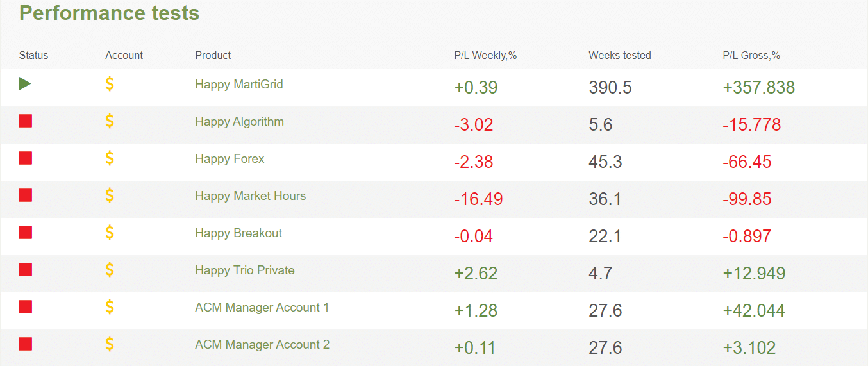This screenshot has height=366, width=868.
Task: Click the green play status icon for Happy MartiGrid
Action: (25, 83)
